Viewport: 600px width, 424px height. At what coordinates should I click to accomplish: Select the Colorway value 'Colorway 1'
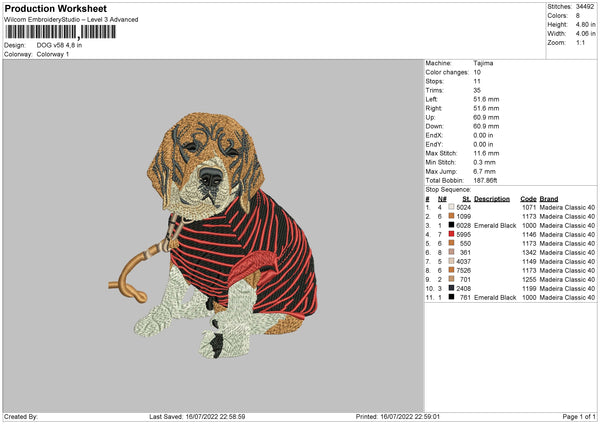tap(53, 54)
